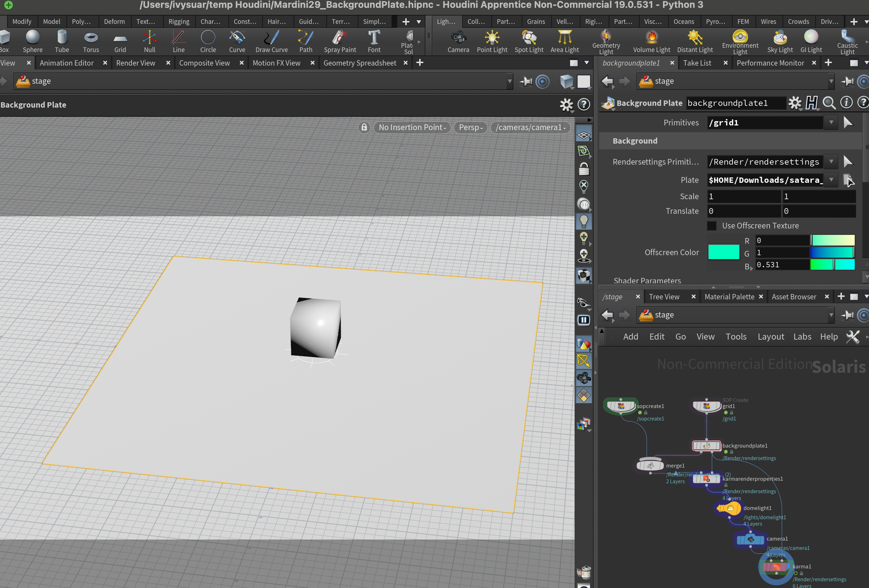Adjust the Offscreen Color R slider
Image resolution: width=869 pixels, height=588 pixels.
[x=832, y=240]
